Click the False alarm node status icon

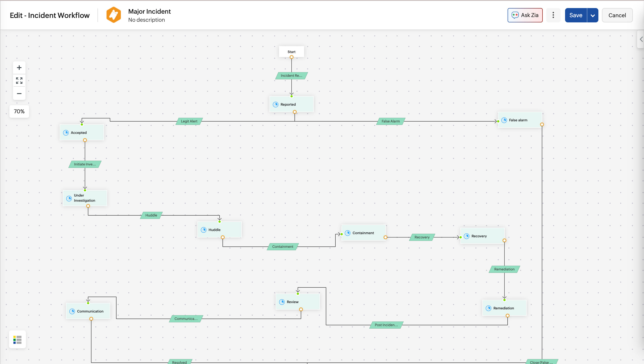[504, 120]
